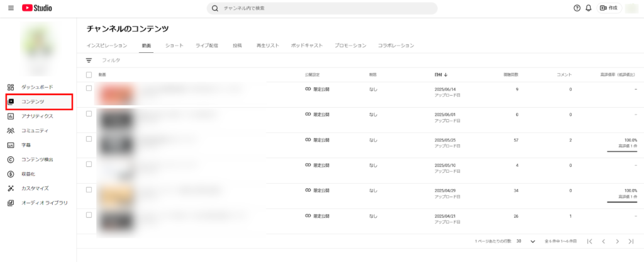Screen dimensions: 644x262
Task: Click the Create (作成) button
Action: click(x=608, y=8)
